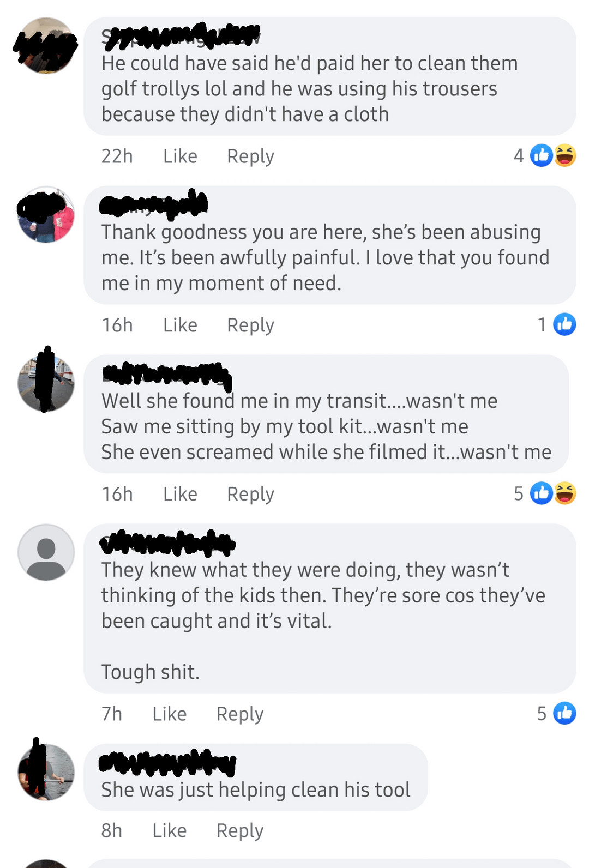Viewport: 589px width, 868px height.
Task: Open avatar of 'Thank goodness you are here' commenter
Action: point(46,215)
